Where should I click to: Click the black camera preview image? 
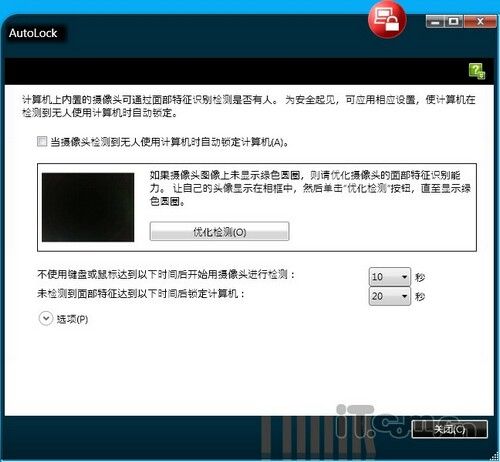(88, 207)
